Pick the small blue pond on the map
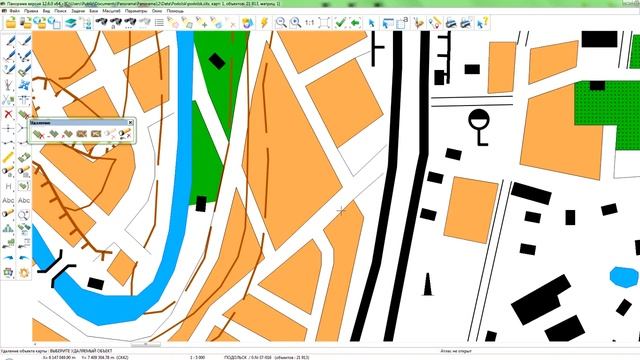Viewport: 640px width, 360px height. [624, 277]
